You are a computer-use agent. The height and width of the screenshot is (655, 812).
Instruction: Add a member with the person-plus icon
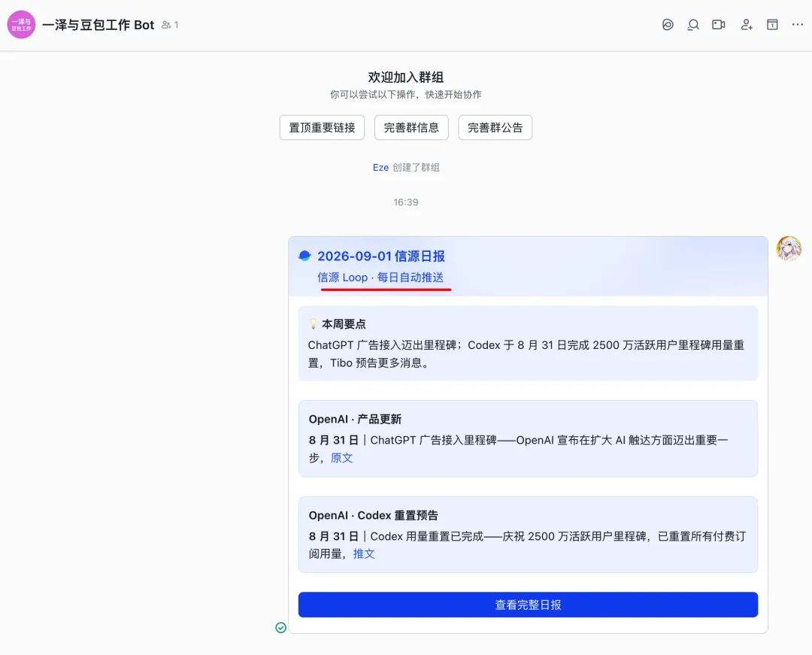pyautogui.click(x=747, y=24)
